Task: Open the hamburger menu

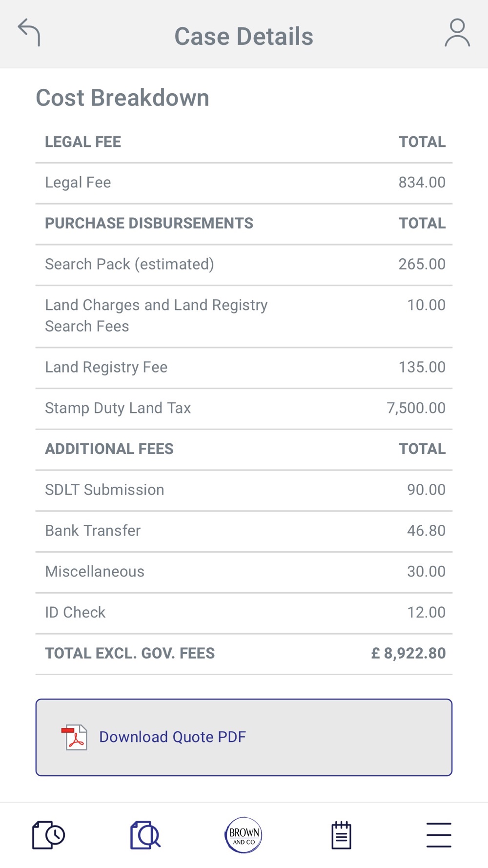Action: 439,835
